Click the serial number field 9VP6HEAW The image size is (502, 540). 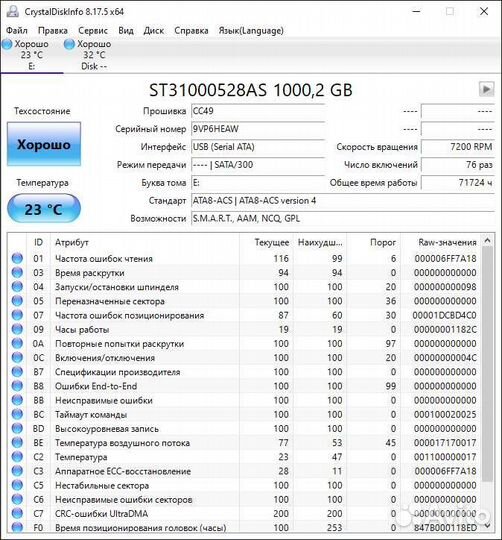(258, 129)
